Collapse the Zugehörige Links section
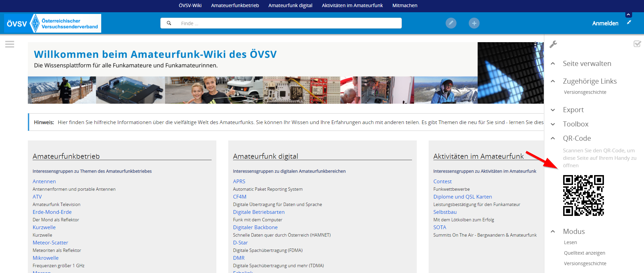The height and width of the screenshot is (273, 644). (x=590, y=81)
